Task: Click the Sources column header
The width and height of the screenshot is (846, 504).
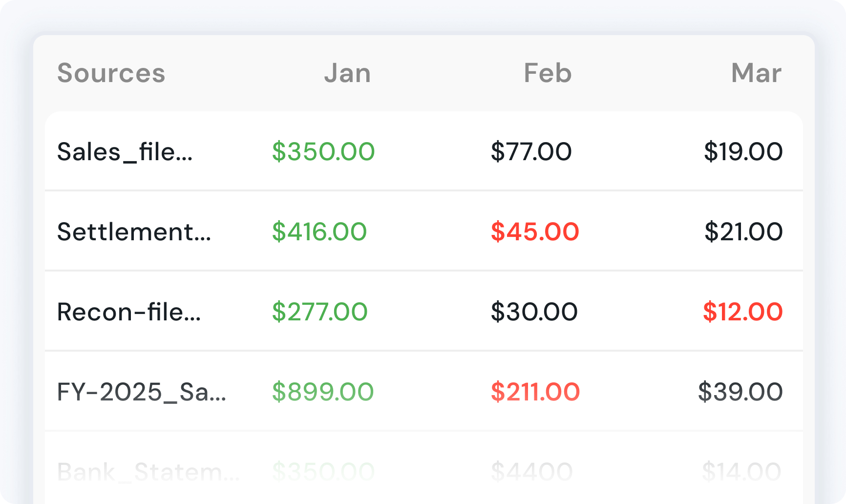Action: 111,73
